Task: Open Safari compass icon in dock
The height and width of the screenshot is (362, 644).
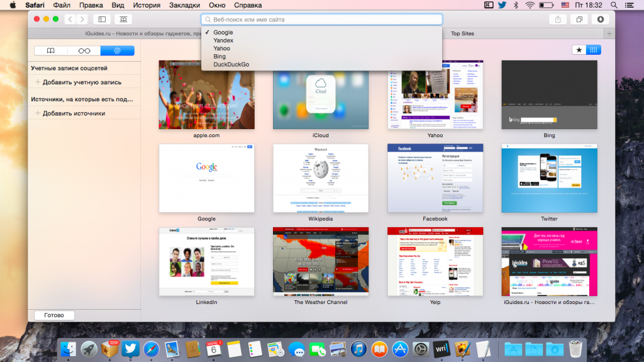Action: [x=151, y=349]
